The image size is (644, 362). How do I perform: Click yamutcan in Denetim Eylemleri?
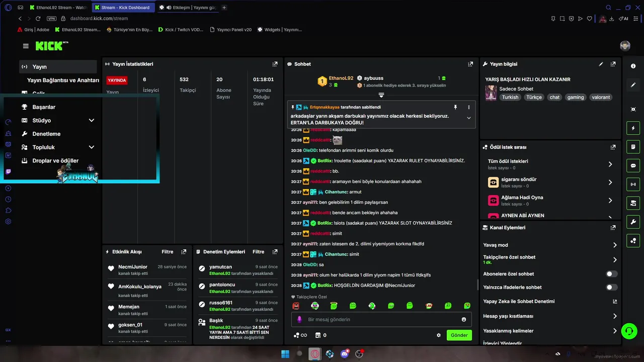pos(220,267)
